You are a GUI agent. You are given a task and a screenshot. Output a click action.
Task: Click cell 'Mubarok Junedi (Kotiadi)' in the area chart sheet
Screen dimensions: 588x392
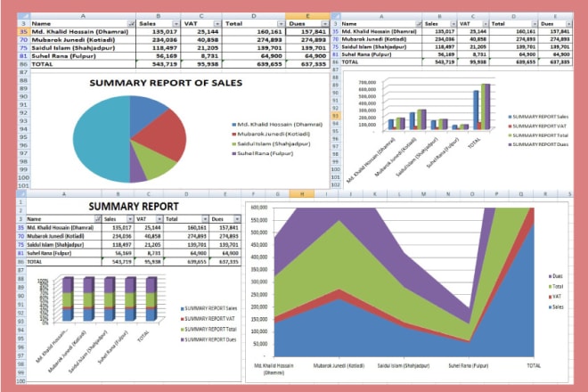click(x=64, y=236)
